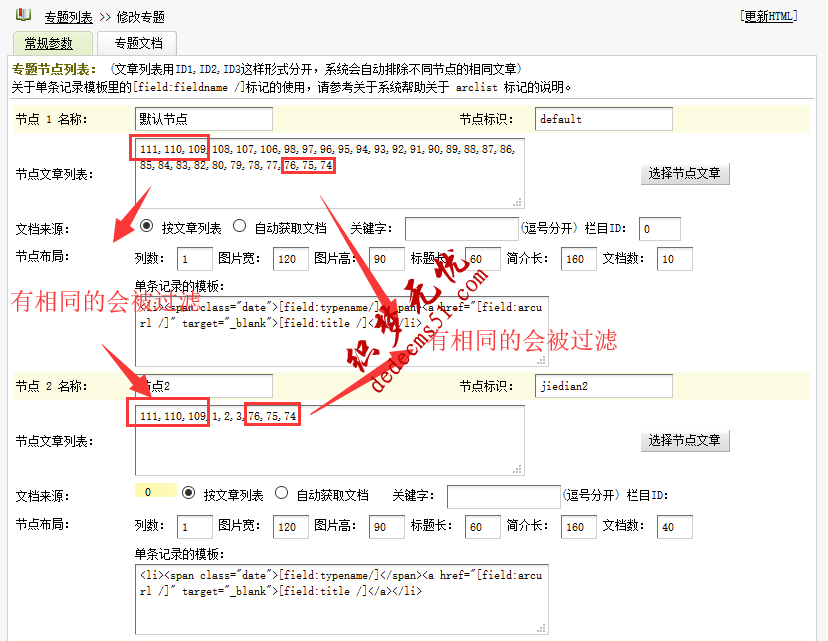Viewport: 828px width, 641px height.
Task: Open the 专题列表 breadcrumb link
Action: 67,16
